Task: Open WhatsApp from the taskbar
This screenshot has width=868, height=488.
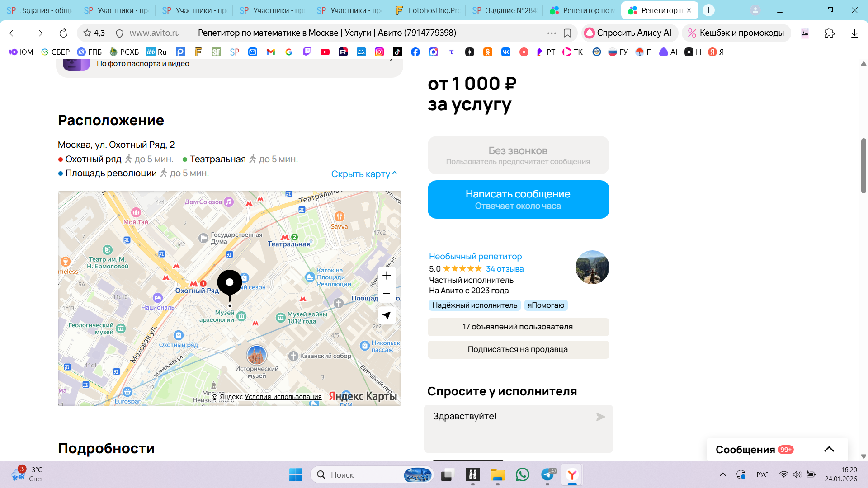Action: point(523,474)
